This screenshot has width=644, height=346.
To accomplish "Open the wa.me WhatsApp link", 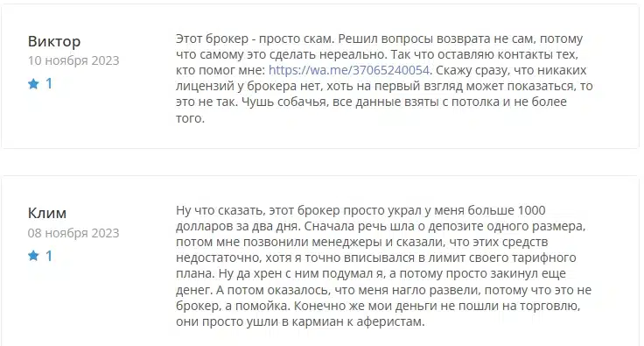I will pos(349,70).
